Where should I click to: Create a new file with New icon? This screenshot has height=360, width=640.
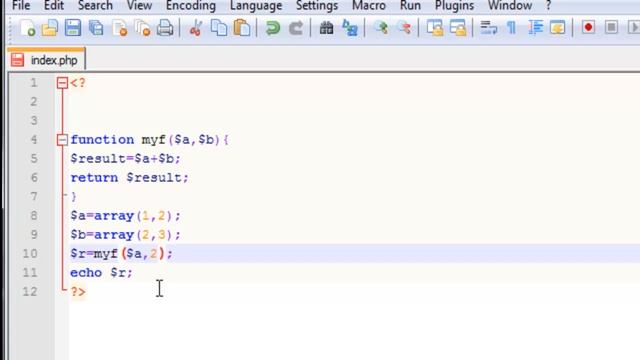[27, 28]
